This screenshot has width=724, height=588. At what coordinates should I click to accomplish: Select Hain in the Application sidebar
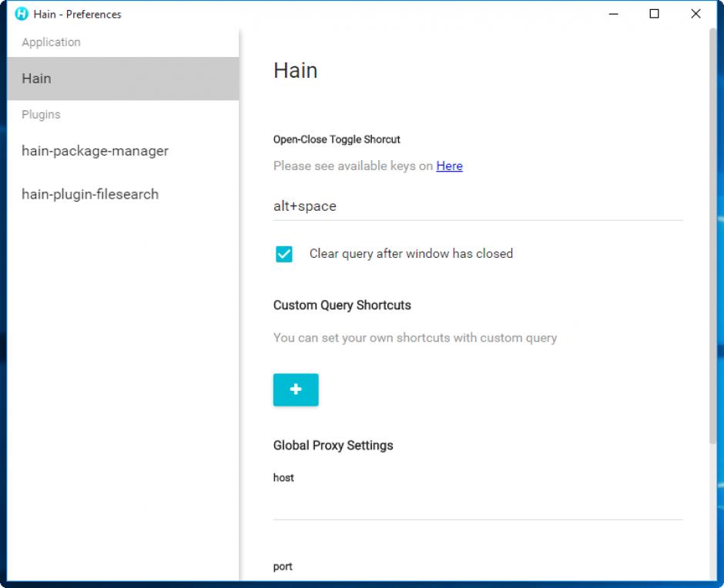tap(122, 79)
